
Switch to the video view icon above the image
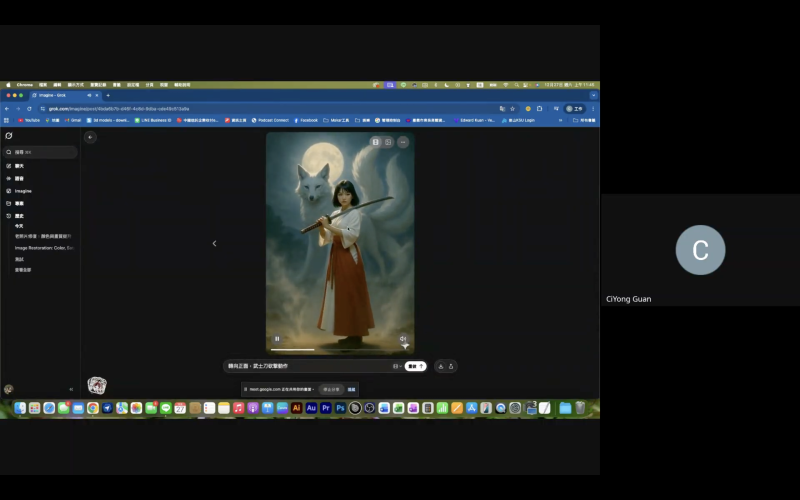click(x=376, y=142)
